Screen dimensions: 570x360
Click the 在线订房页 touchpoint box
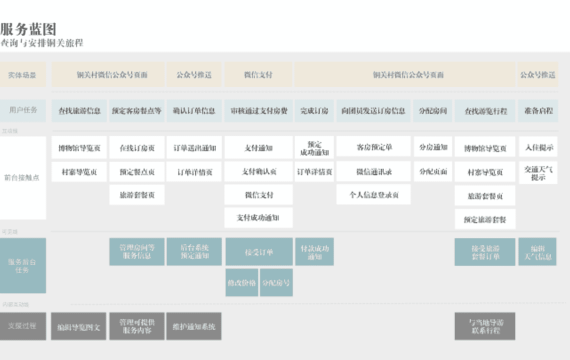point(137,148)
